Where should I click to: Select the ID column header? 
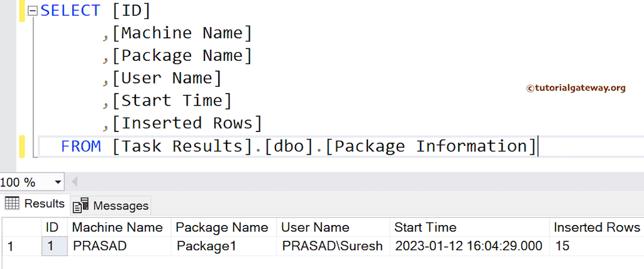pyautogui.click(x=53, y=228)
